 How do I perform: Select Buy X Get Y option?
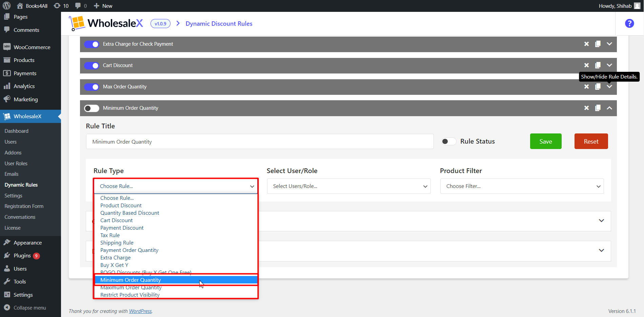coord(176,265)
